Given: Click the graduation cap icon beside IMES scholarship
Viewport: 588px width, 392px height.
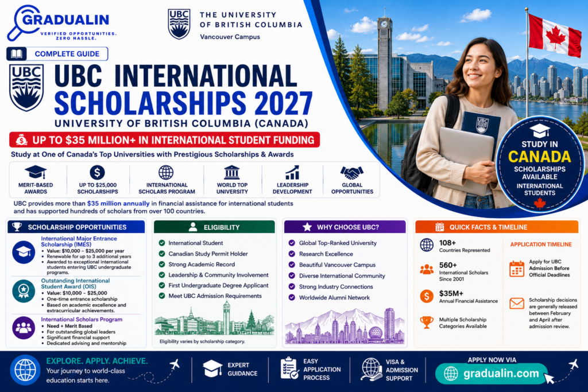Looking at the screenshot, I should point(24,252).
